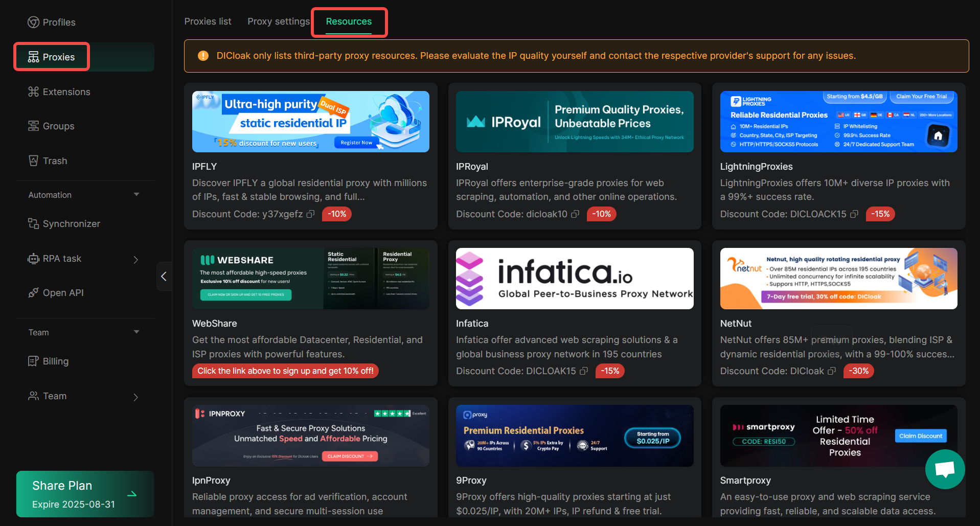Click the orange warning notice icon

[x=203, y=56]
